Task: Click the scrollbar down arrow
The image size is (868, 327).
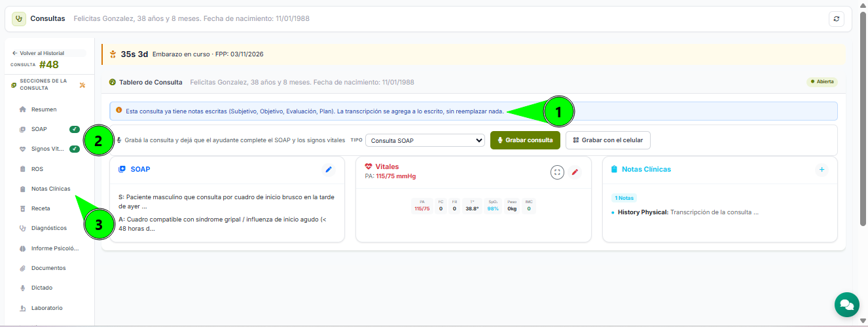Action: [x=863, y=320]
